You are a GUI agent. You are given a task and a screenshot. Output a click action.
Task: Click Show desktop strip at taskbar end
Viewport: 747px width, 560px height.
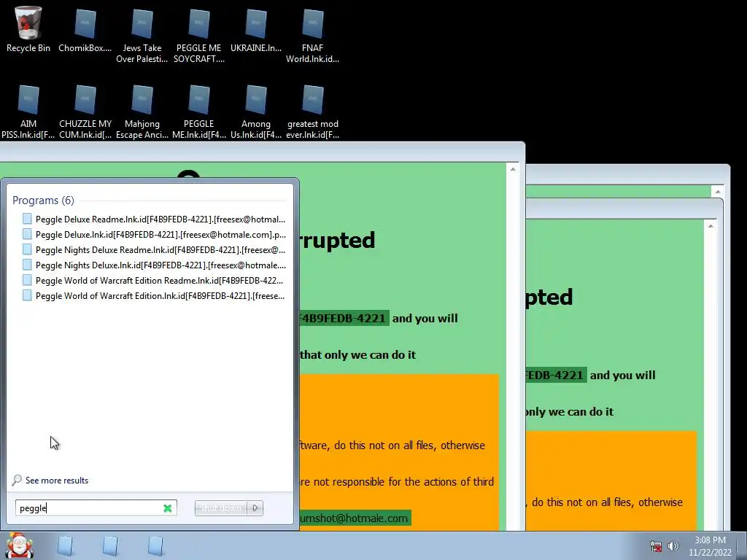743,546
